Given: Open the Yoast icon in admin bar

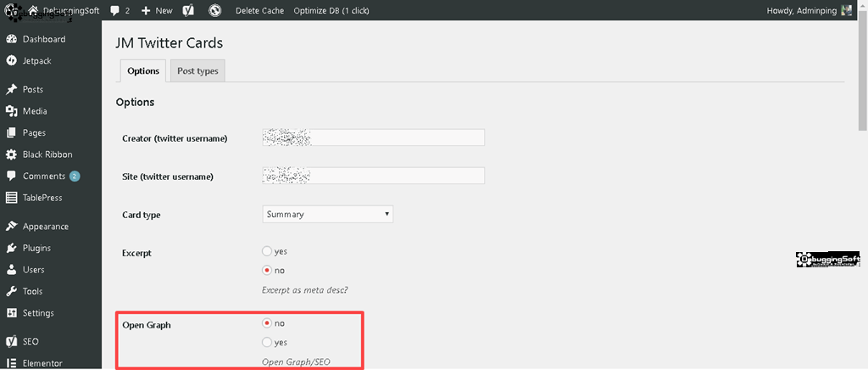Looking at the screenshot, I should (x=188, y=10).
